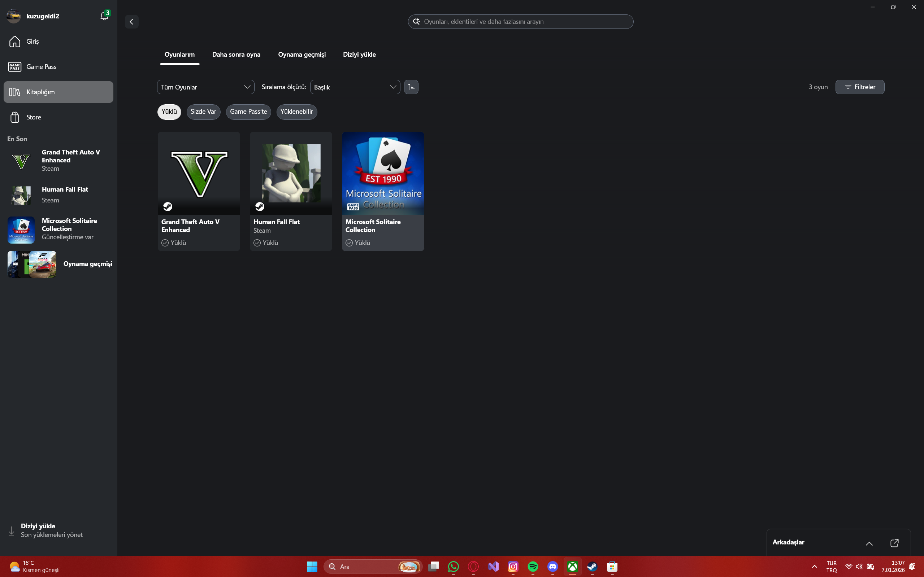Open the Microsoft Solitaire Collection game card

pos(383,192)
